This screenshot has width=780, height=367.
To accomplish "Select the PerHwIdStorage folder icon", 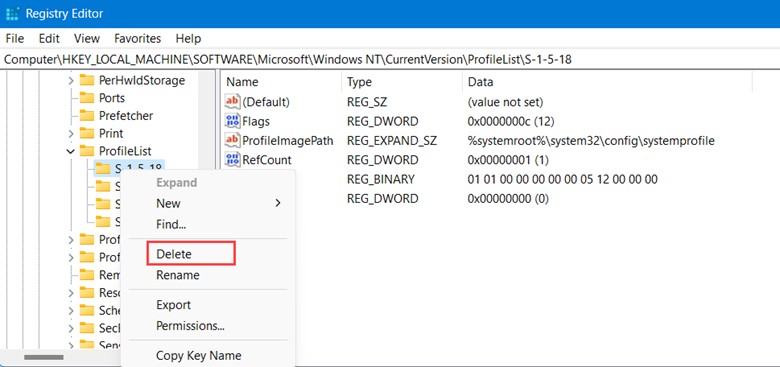I will [87, 80].
